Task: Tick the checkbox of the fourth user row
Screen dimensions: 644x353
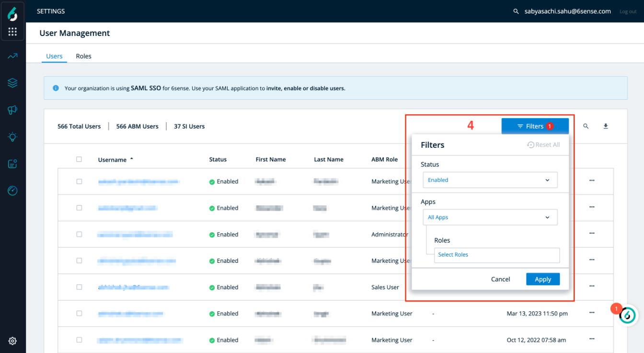Action: [x=79, y=260]
